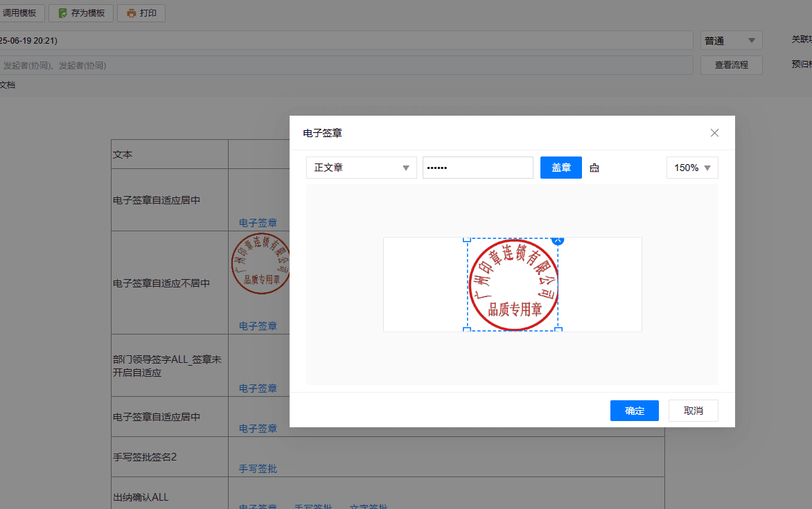This screenshot has height=509, width=812.
Task: Select the 品质专用章 seal in preview
Action: point(513,285)
